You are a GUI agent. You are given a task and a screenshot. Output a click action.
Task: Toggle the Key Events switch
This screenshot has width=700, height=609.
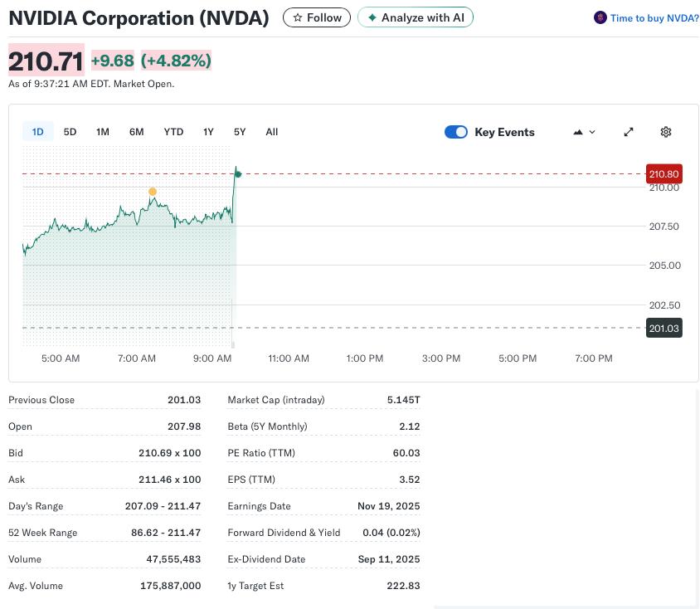(x=456, y=132)
